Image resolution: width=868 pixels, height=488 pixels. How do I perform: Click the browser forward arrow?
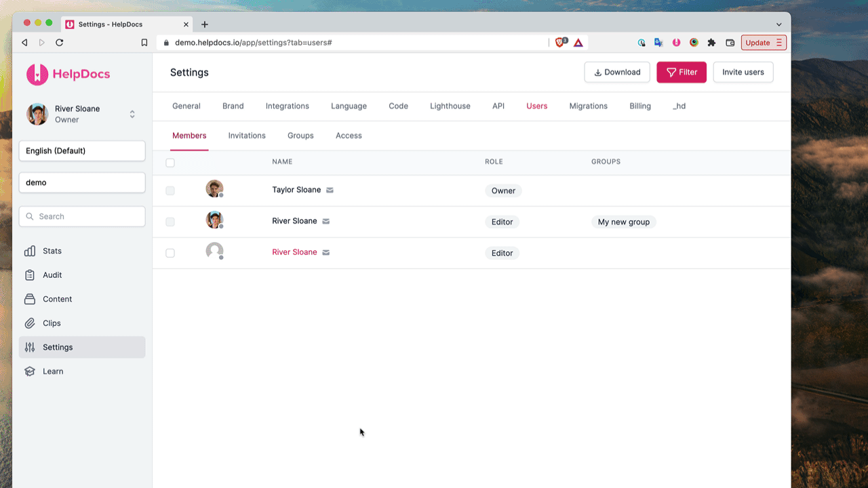click(x=42, y=43)
